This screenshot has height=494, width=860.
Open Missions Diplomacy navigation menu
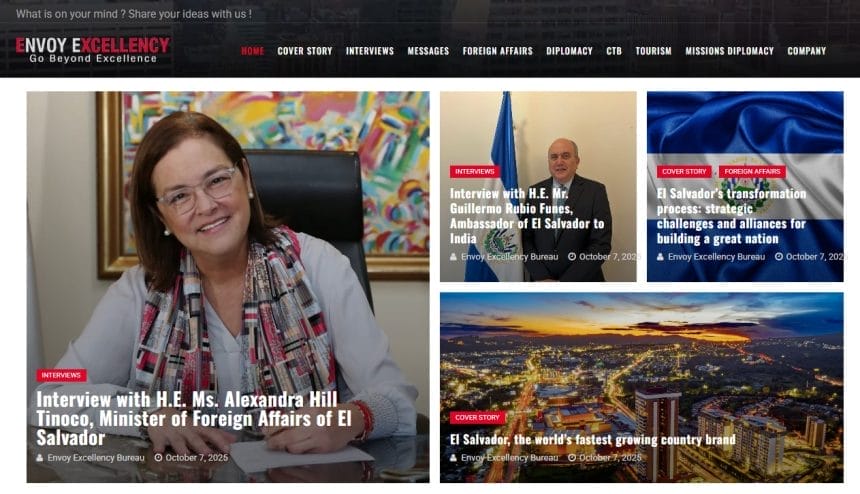tap(729, 51)
